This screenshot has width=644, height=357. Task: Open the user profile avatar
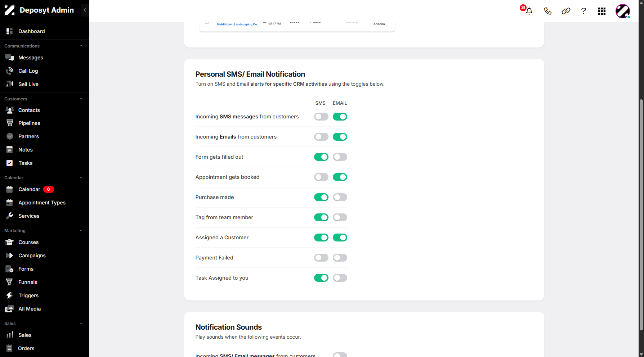tap(623, 11)
